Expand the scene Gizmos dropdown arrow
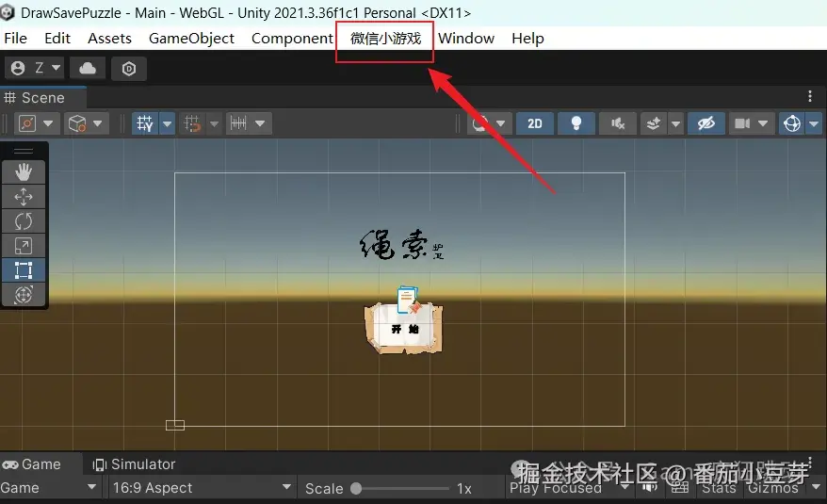The width and height of the screenshot is (827, 504). 815,123
